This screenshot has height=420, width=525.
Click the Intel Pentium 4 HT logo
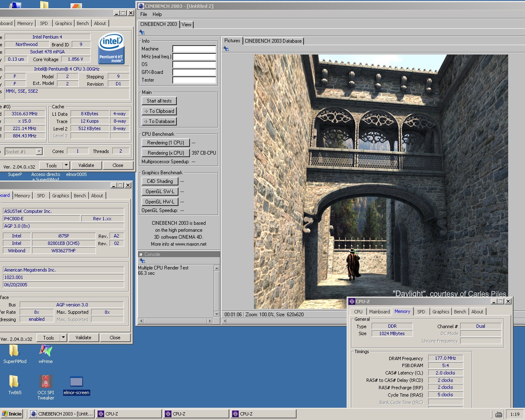point(111,48)
